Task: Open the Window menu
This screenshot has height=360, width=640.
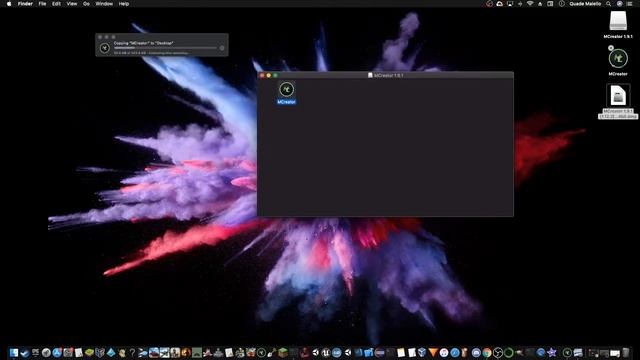Action: point(104,4)
